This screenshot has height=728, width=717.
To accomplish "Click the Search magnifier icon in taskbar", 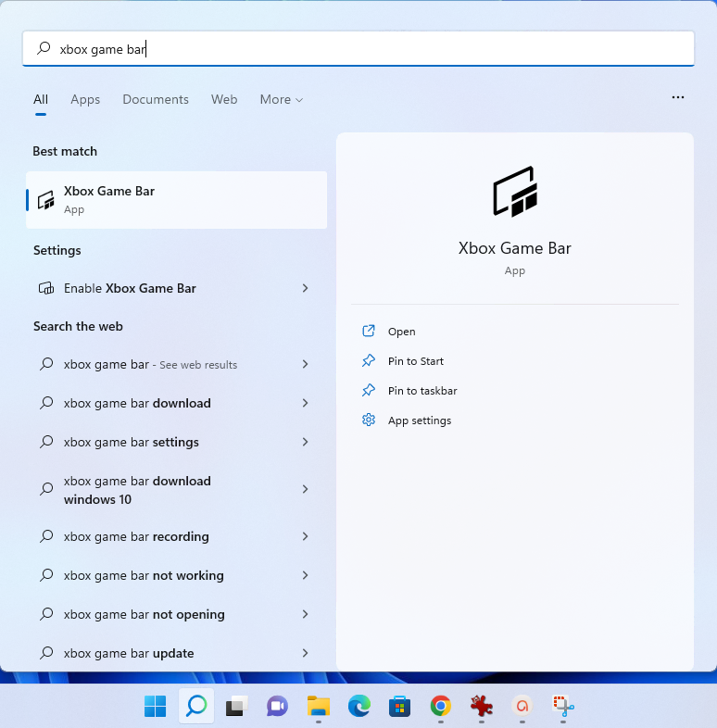I will (x=196, y=706).
